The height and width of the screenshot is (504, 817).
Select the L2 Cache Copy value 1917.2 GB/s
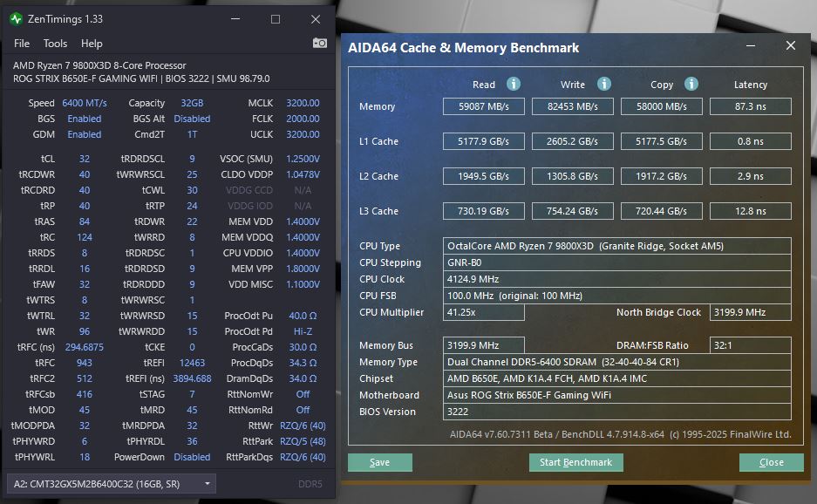click(662, 176)
